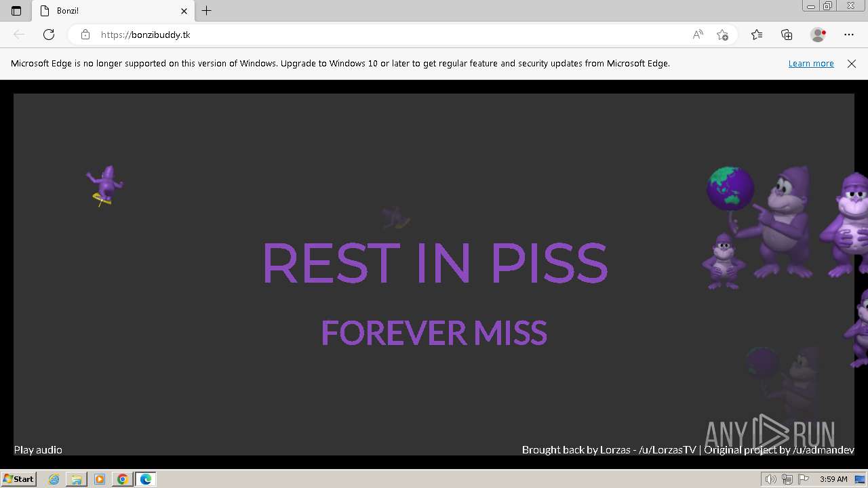
Task: Open the volume speaker tray icon
Action: (x=771, y=479)
